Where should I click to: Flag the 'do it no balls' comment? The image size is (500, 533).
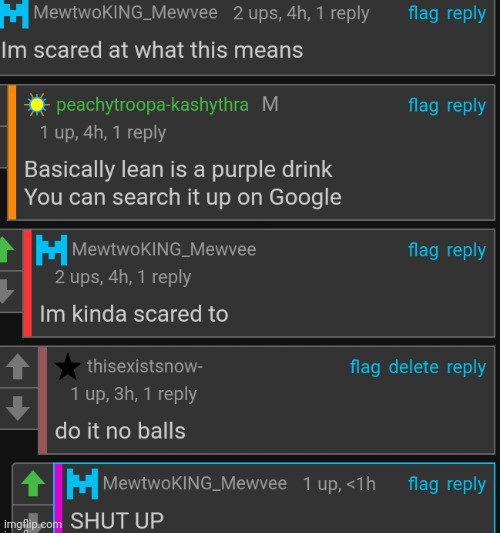coord(365,367)
